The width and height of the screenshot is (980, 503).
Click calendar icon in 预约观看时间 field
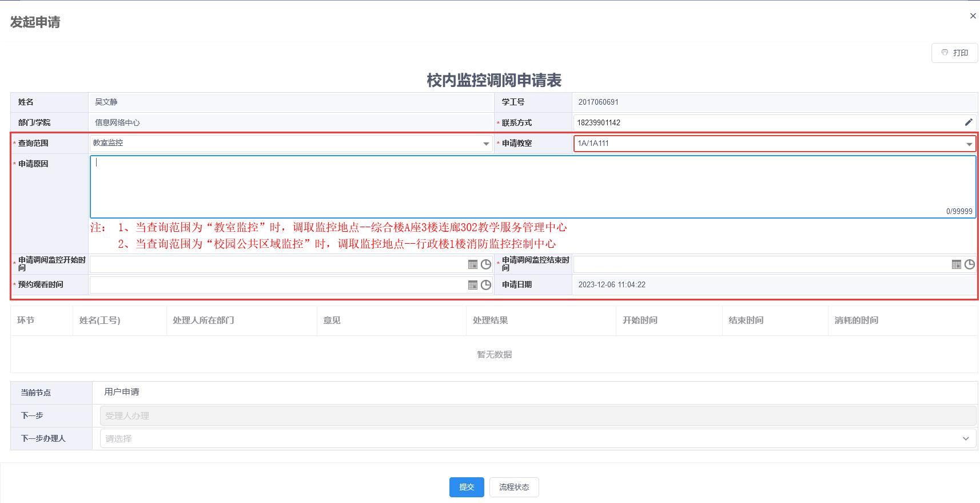coord(473,285)
